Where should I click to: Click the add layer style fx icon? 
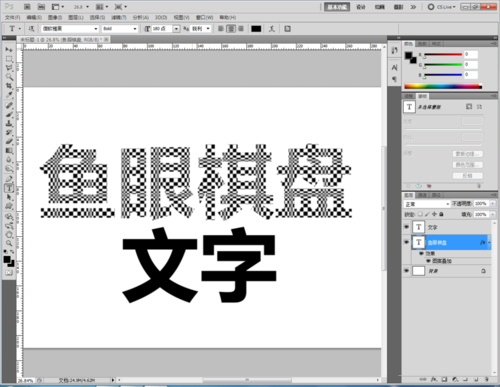point(434,379)
